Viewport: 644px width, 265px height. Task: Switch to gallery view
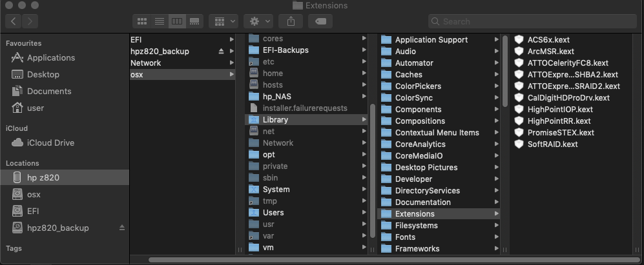(x=194, y=21)
